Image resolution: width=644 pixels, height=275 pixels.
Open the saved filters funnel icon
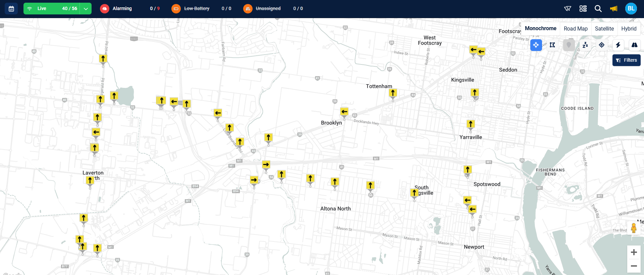pos(568,9)
